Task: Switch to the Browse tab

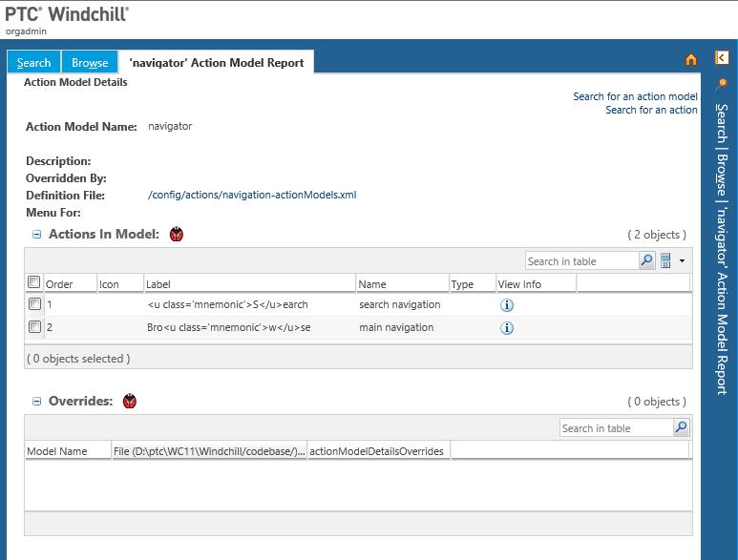Action: click(x=90, y=63)
